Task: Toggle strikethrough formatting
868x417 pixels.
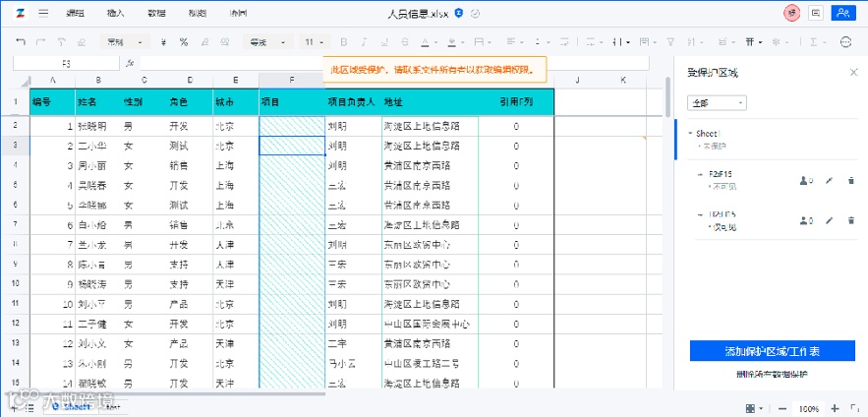Action: pos(405,42)
